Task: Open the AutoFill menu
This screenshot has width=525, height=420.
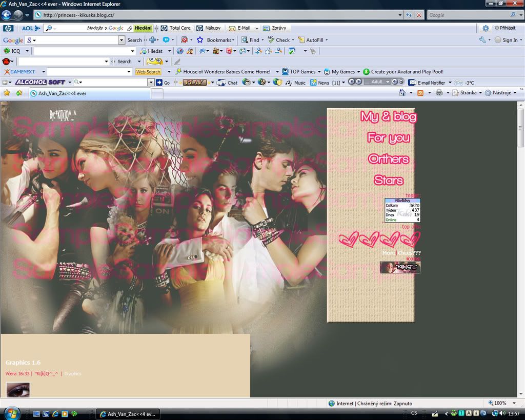Action: 316,40
